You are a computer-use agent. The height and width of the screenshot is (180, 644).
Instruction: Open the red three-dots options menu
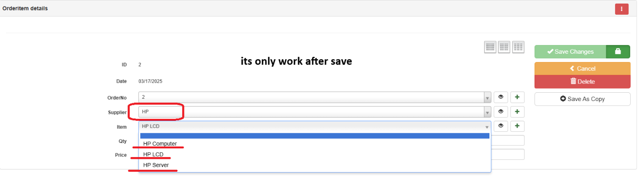[x=621, y=9]
